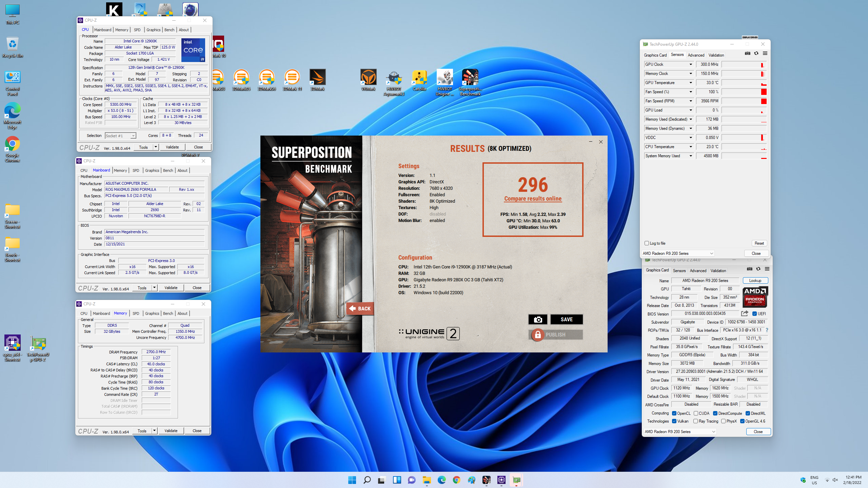
Task: Open Google Chrome from the taskbar
Action: point(456,480)
